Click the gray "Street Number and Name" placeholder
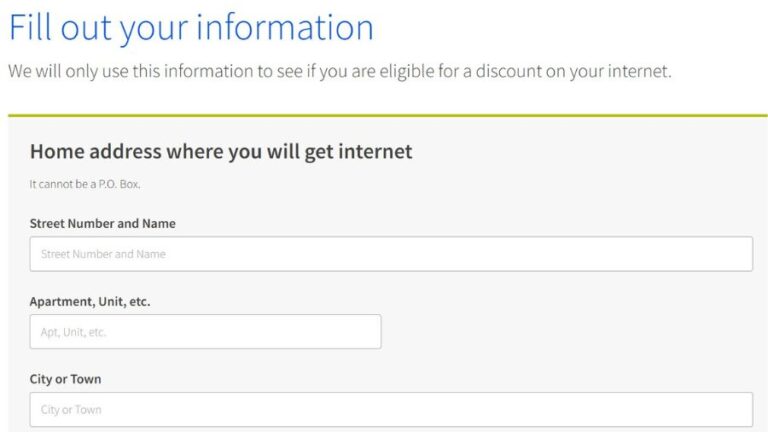 [x=103, y=254]
